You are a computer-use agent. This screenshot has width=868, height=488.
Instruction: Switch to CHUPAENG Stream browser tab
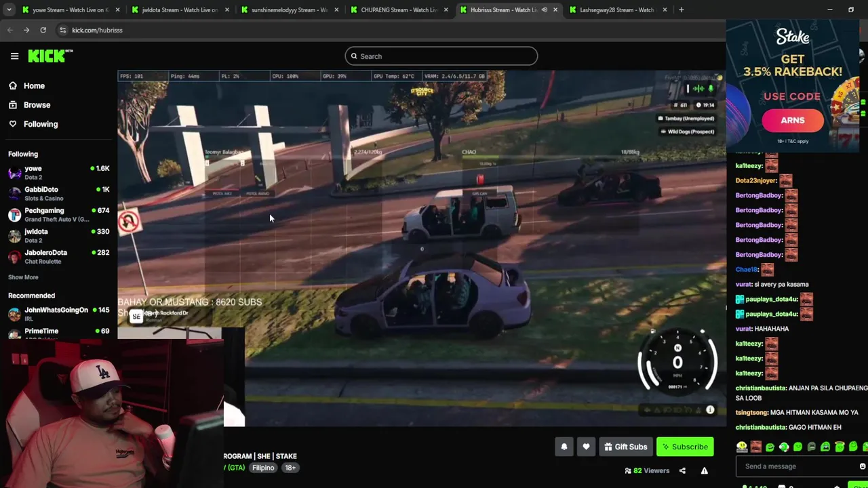point(399,9)
